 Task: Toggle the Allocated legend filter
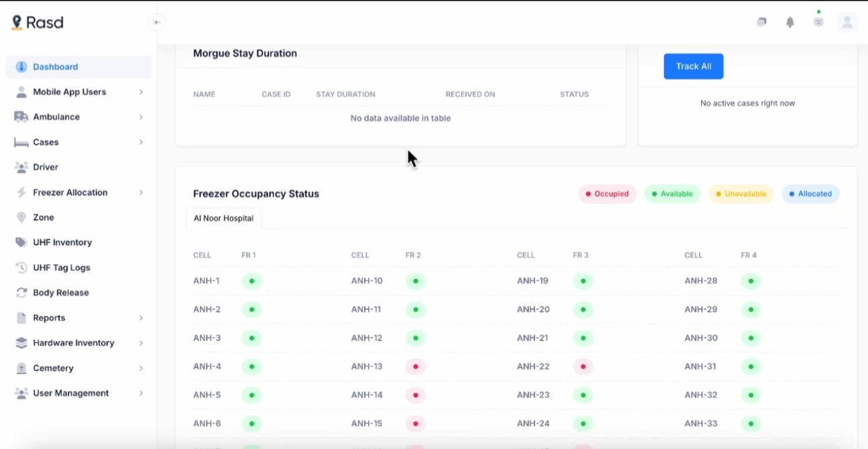tap(810, 194)
